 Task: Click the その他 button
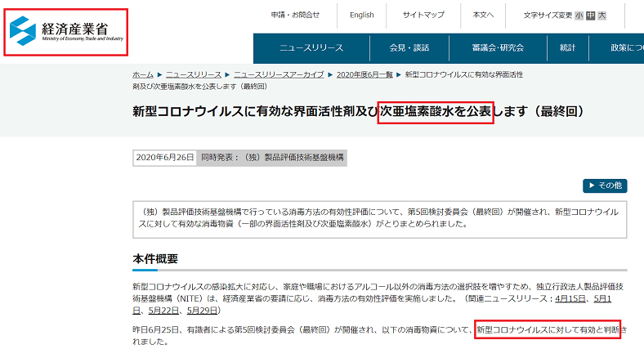[x=605, y=186]
